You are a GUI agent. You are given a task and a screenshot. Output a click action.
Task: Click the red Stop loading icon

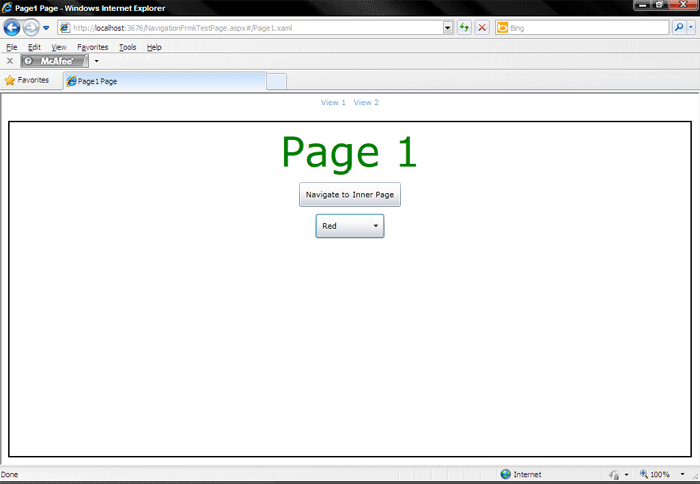482,28
